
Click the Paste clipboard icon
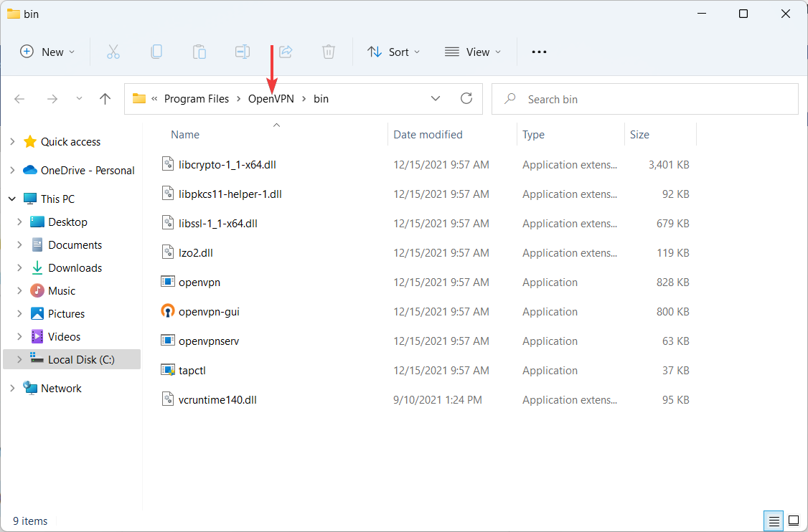point(199,52)
